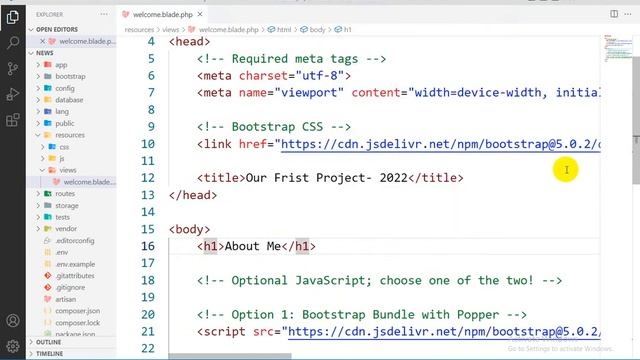This screenshot has width=640, height=360.
Task: Click the body breadcrumb segment
Action: click(x=317, y=30)
